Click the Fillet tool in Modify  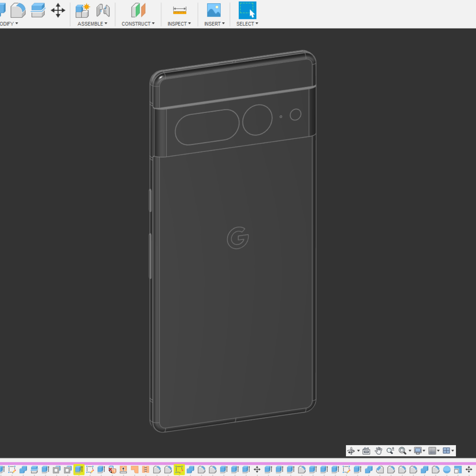pos(17,10)
